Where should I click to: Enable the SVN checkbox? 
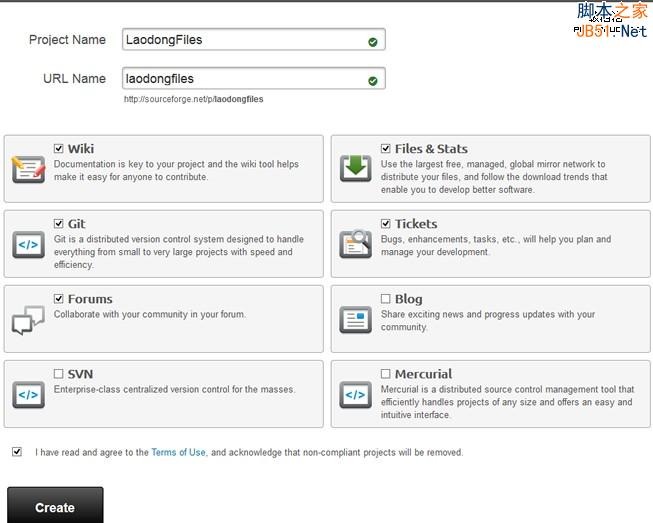click(59, 374)
